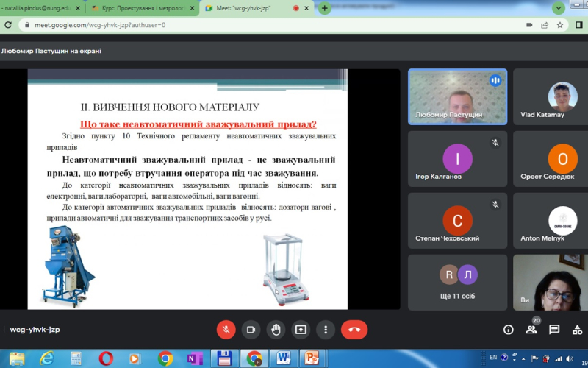Unmute the microphone in Meet
The image size is (588, 368).
[226, 330]
